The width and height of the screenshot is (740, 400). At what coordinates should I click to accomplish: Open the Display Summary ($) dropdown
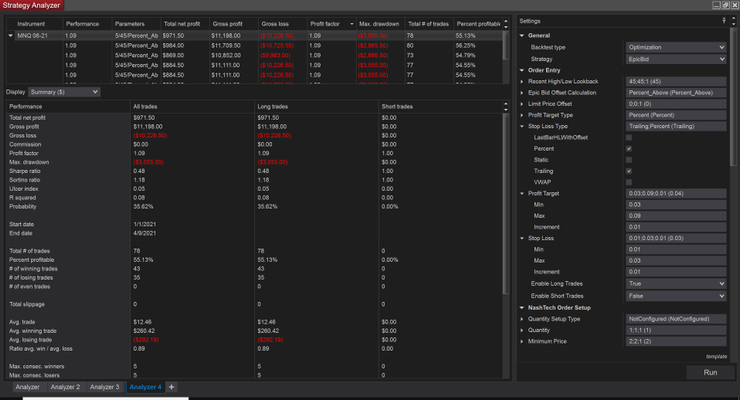[66, 91]
